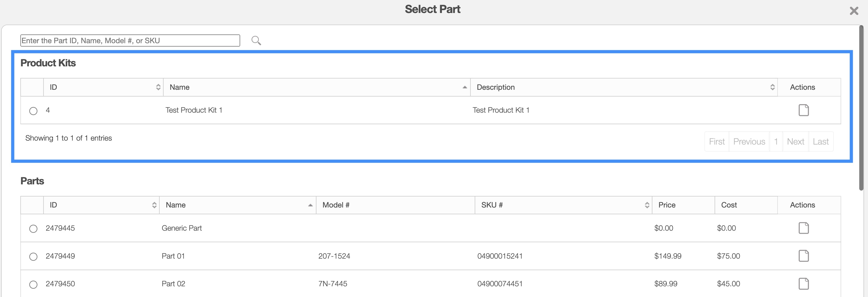Click the document action icon for Generic Part
This screenshot has height=297, width=868.
tap(803, 228)
